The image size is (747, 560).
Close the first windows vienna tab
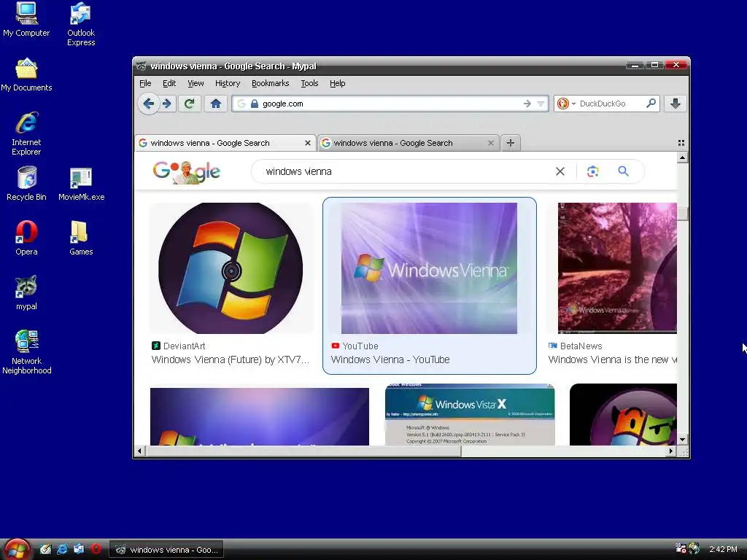coord(308,143)
